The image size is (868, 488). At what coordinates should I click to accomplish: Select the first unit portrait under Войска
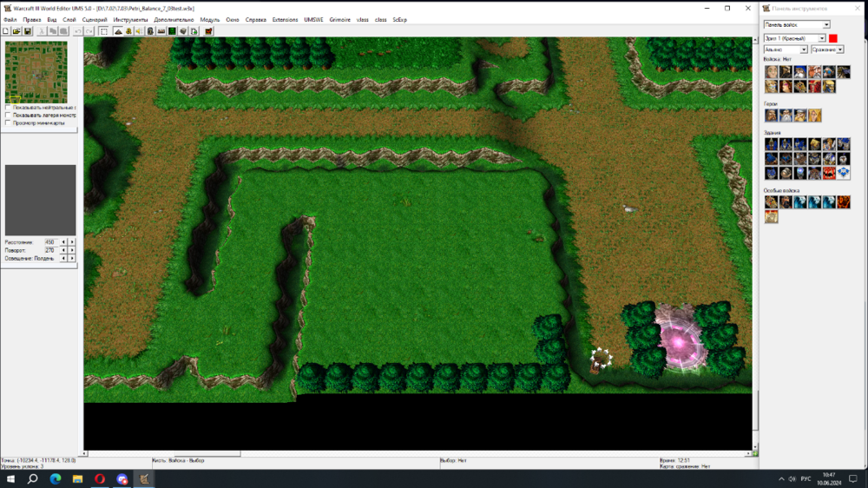(772, 72)
